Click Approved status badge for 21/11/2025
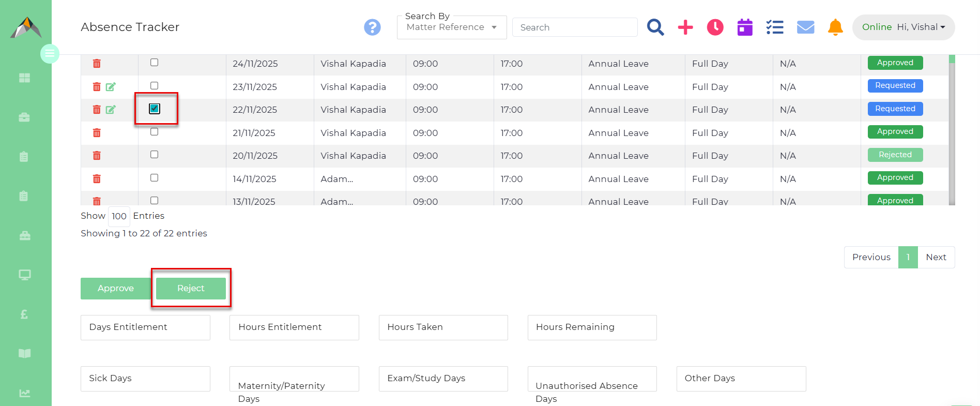 click(895, 132)
